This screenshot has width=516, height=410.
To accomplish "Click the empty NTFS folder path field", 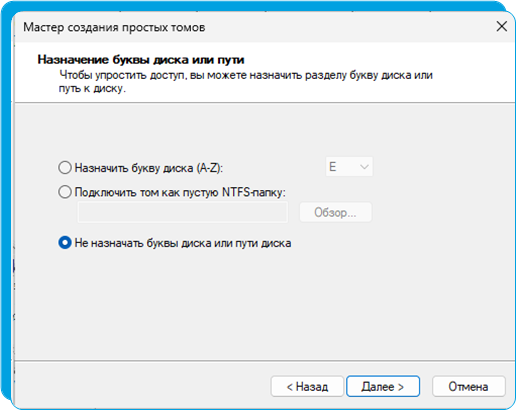I will pos(183,212).
